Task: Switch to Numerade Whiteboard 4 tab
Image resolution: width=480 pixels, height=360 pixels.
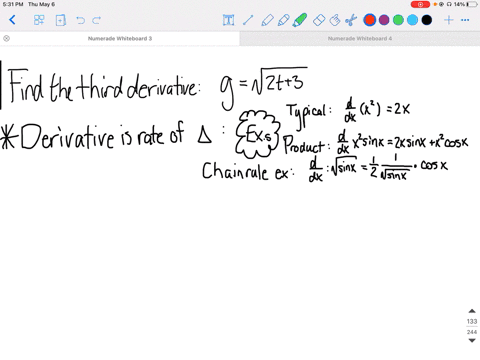Action: pyautogui.click(x=360, y=38)
